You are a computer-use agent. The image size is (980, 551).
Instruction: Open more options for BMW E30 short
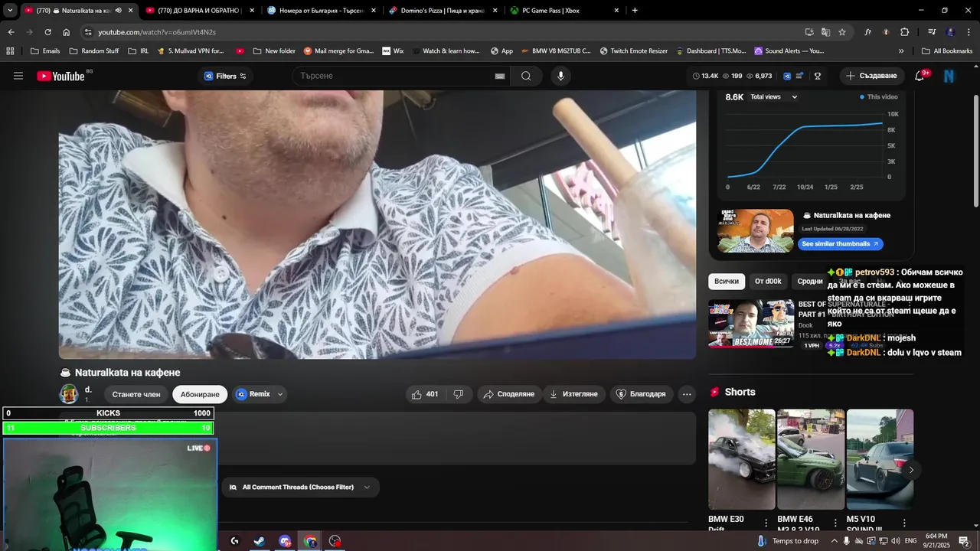[766, 523]
